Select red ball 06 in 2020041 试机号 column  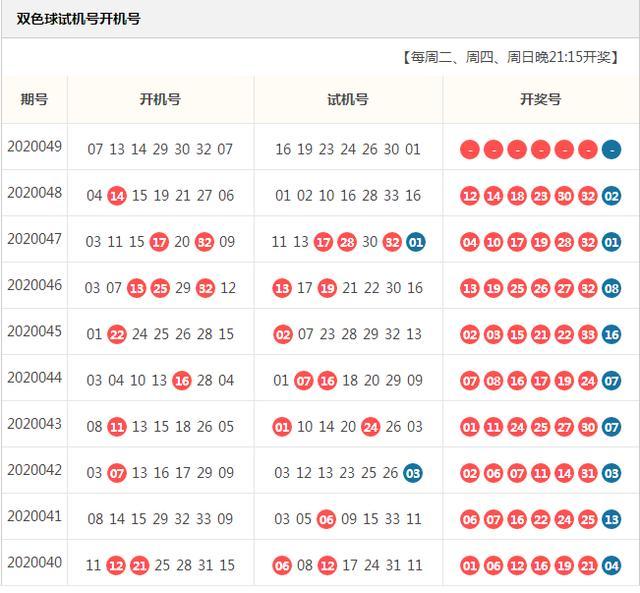coord(326,520)
